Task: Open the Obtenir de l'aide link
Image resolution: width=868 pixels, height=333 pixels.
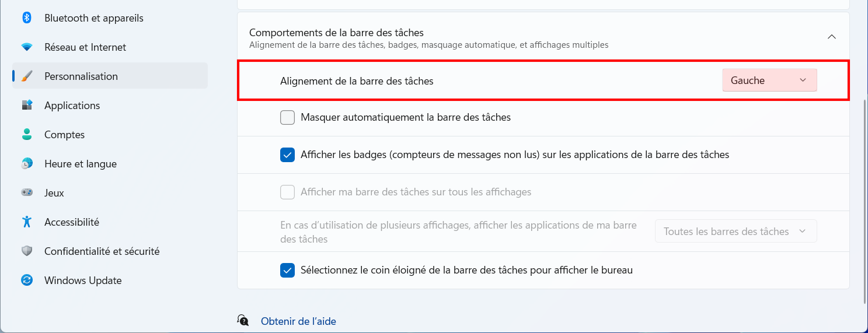Action: pos(298,321)
